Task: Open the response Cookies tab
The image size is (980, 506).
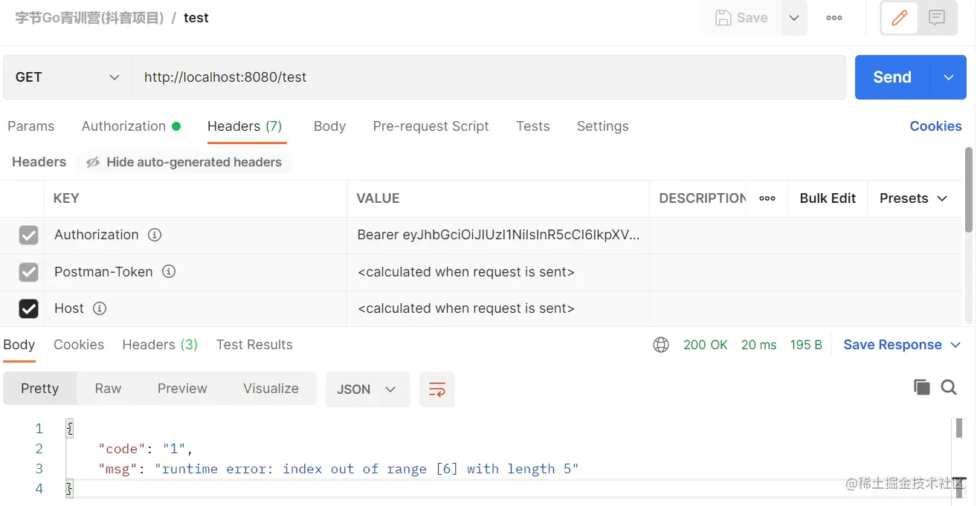Action: coord(79,345)
